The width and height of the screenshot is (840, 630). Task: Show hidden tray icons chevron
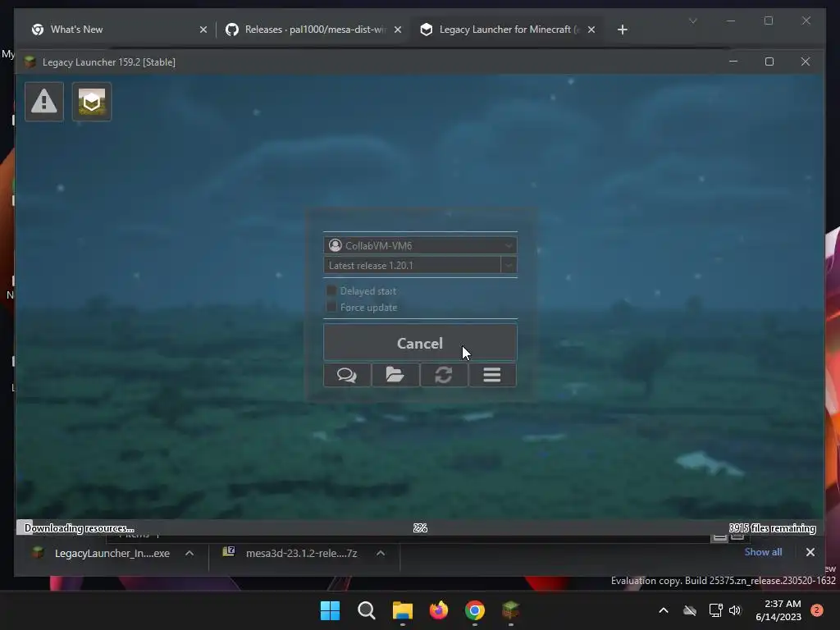[663, 610]
